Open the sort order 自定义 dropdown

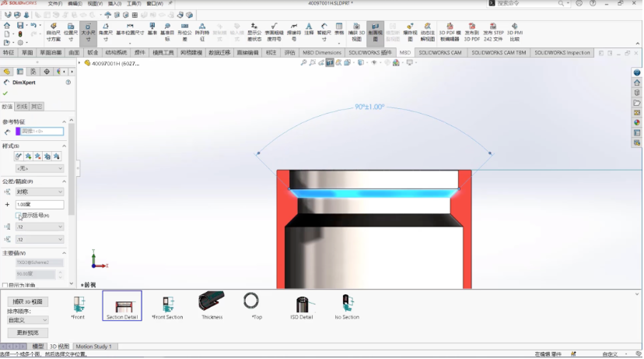27,320
